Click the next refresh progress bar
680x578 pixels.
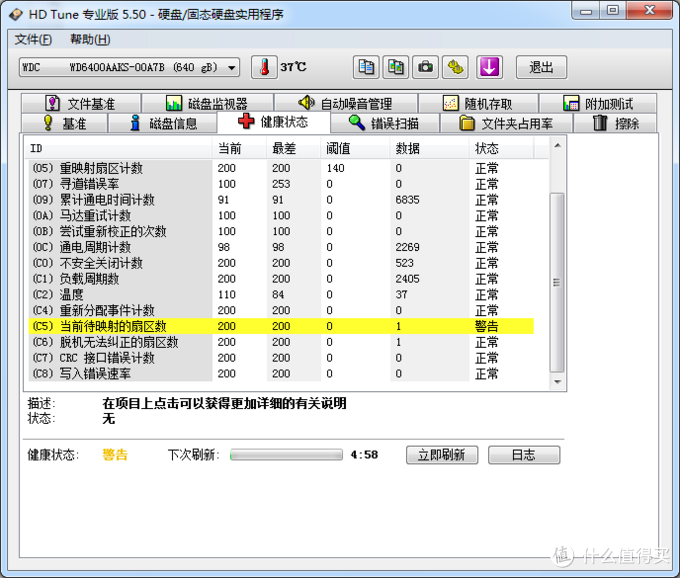click(286, 454)
